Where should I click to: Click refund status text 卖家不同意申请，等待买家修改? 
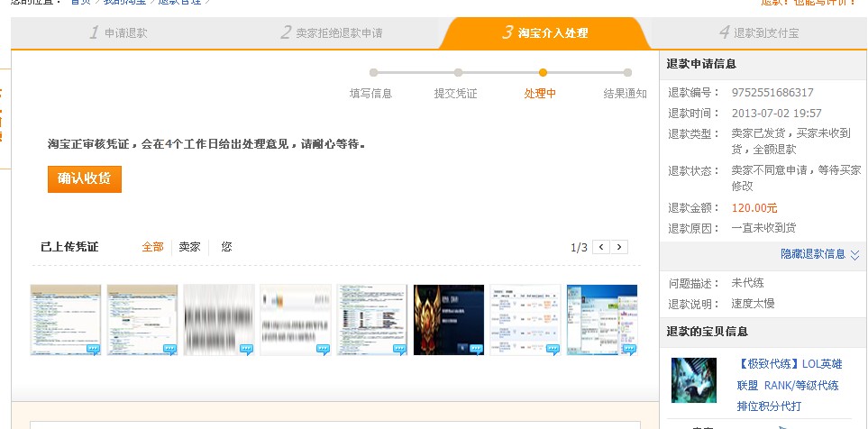pos(796,178)
